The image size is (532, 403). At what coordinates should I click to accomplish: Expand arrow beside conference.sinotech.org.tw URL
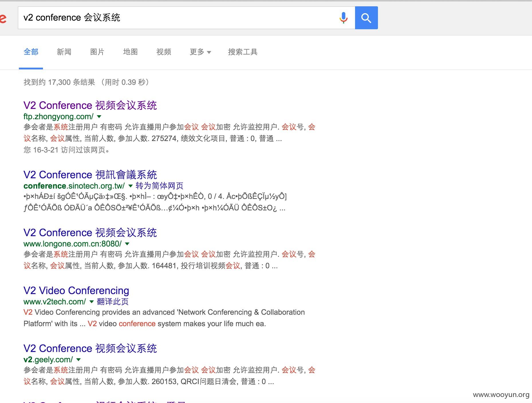[x=130, y=186]
